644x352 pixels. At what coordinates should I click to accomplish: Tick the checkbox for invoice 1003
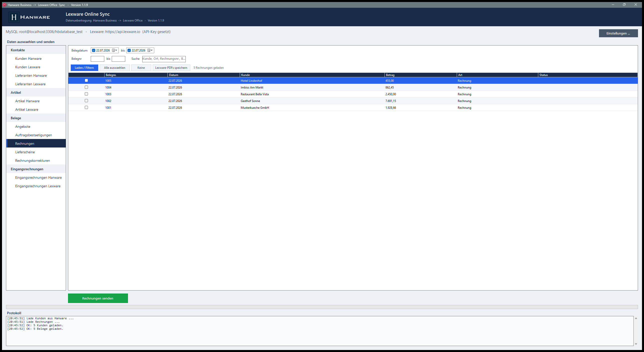pos(86,94)
